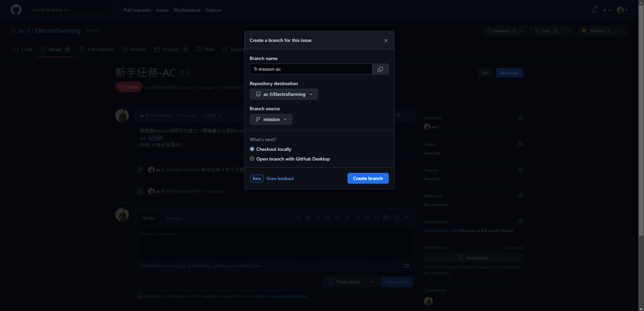Click the Edit title button

coord(485,73)
